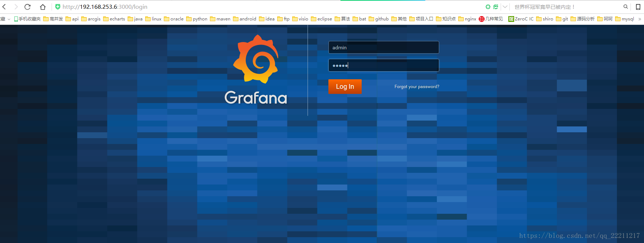Expand the bookmarks overflow double chevron

(640, 19)
